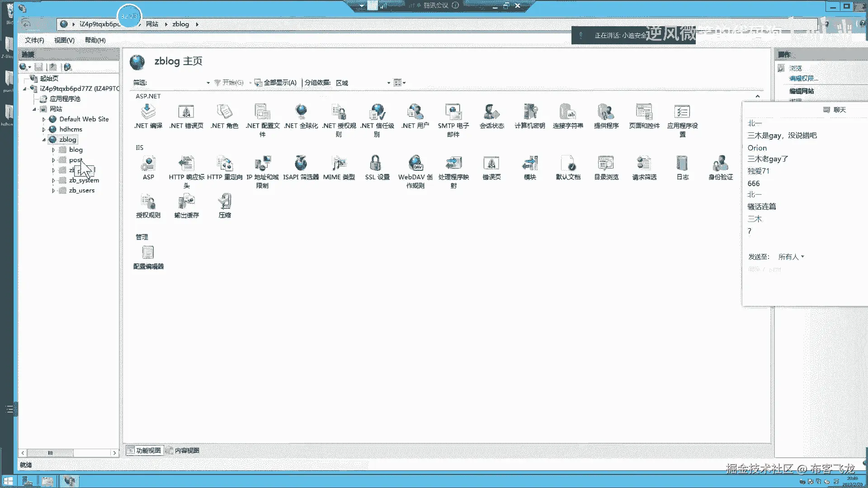868x488 pixels.
Task: Switch to the 内容视图 tab
Action: 183,450
